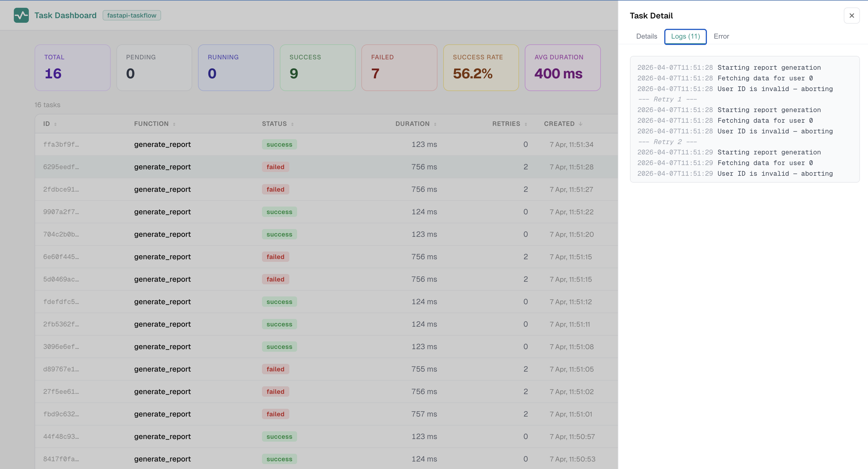868x469 pixels.
Task: Open the Error tab
Action: pos(721,36)
